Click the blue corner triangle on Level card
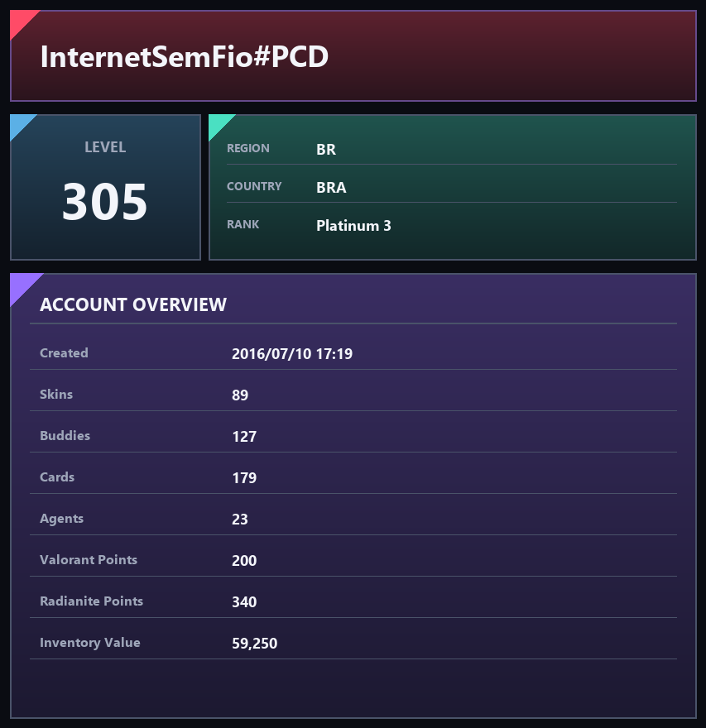This screenshot has width=706, height=728. pos(19,123)
